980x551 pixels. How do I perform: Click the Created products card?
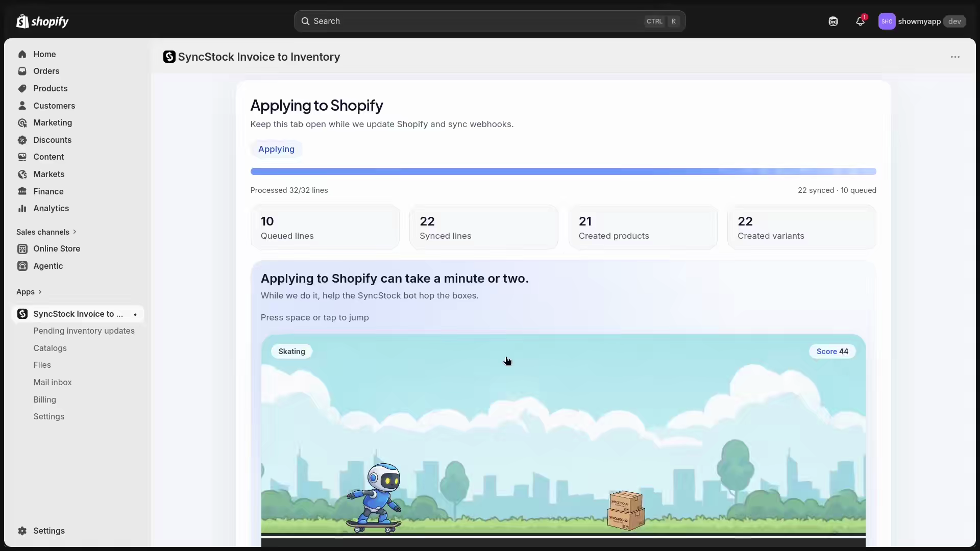click(643, 228)
